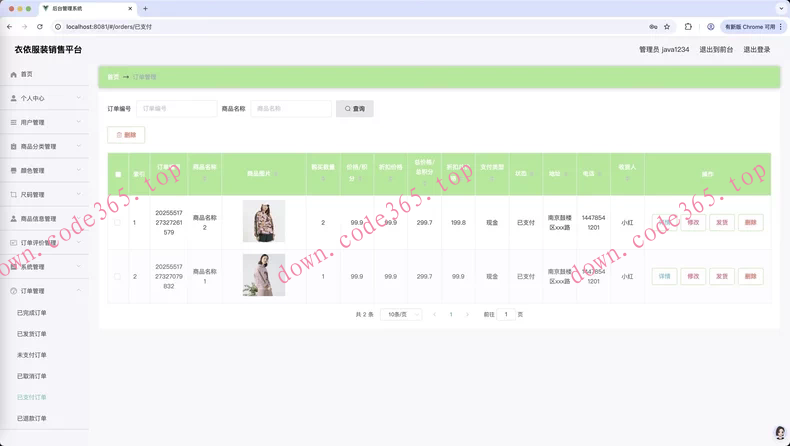Expand the 用户管理 sidebar menu
790x446 pixels.
(45, 122)
